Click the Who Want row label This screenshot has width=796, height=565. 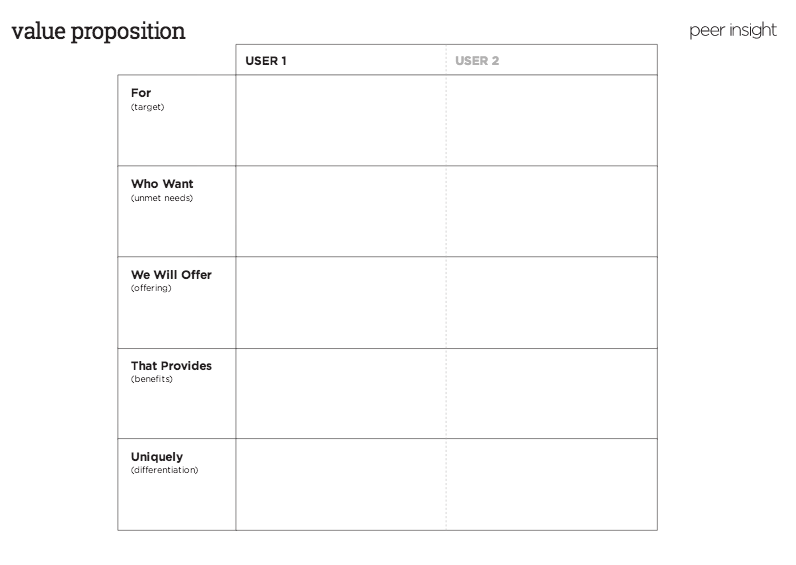pyautogui.click(x=162, y=184)
